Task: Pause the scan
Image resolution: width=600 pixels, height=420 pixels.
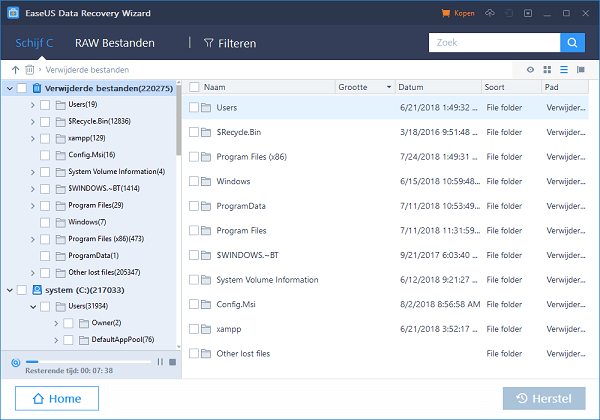Action: point(160,362)
